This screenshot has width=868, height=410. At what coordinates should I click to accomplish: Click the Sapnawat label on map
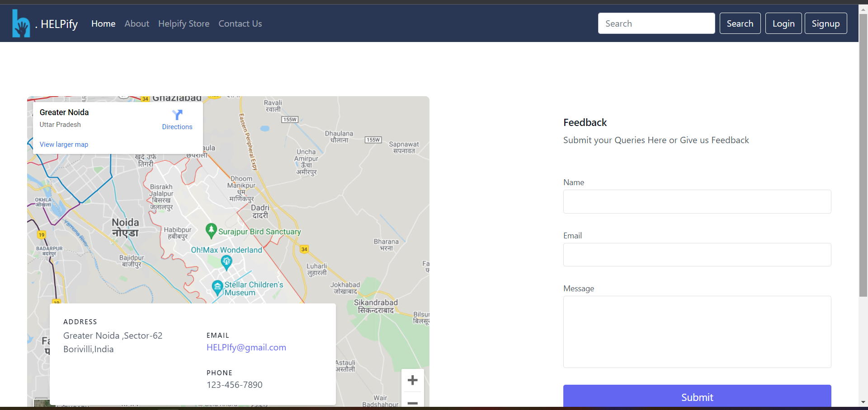(x=404, y=148)
